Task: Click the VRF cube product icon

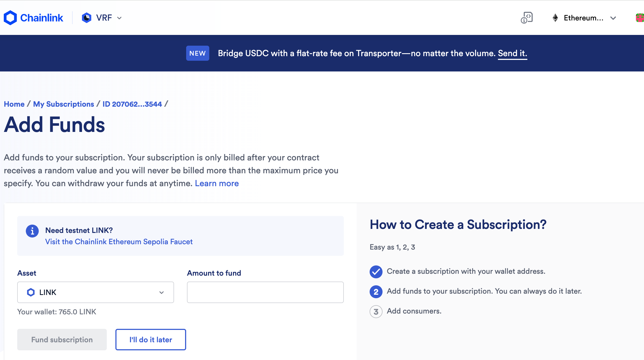Action: click(87, 18)
